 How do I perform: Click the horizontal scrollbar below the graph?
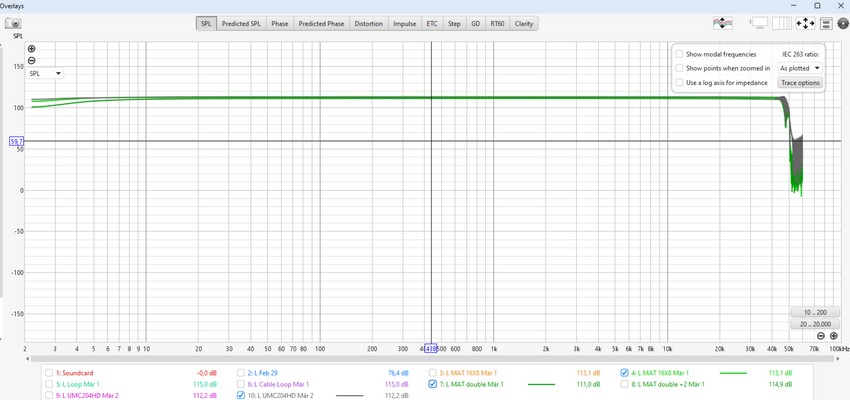click(432, 358)
